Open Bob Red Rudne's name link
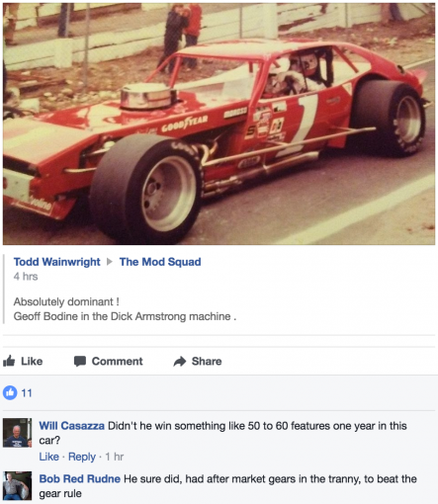 point(80,479)
